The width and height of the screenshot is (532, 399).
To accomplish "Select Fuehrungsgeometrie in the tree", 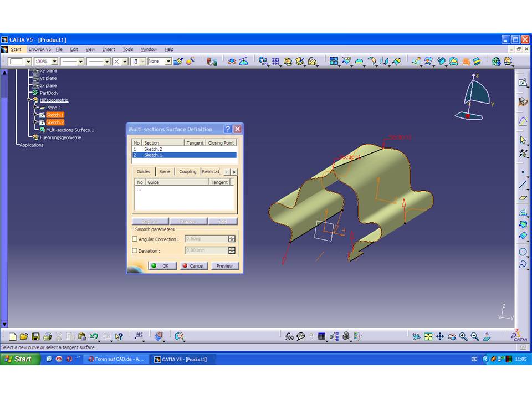I will pyautogui.click(x=60, y=137).
